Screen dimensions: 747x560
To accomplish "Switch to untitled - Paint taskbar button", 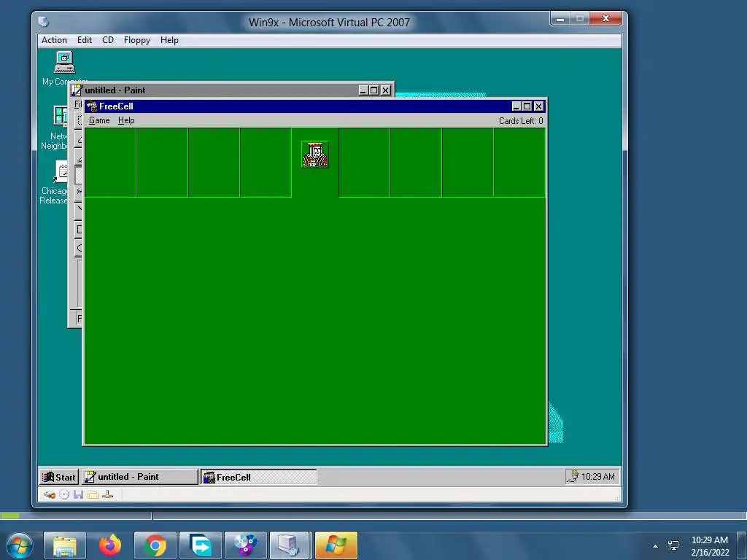I will pos(139,477).
